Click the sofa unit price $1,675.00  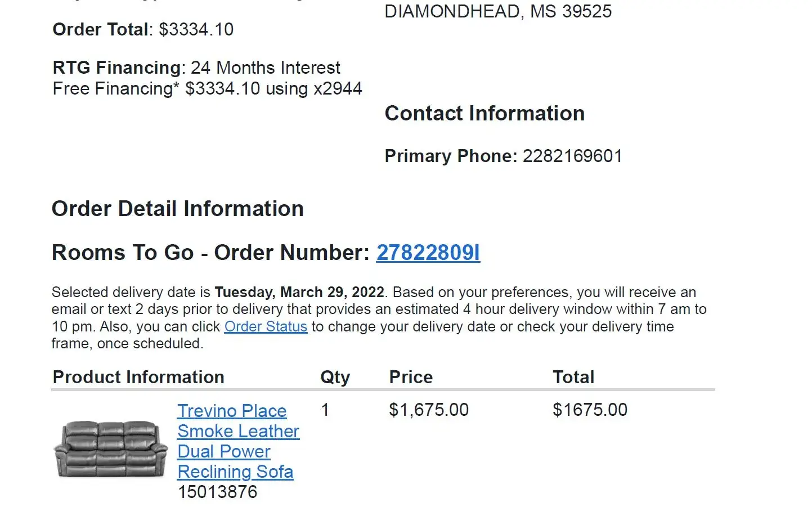tap(429, 410)
